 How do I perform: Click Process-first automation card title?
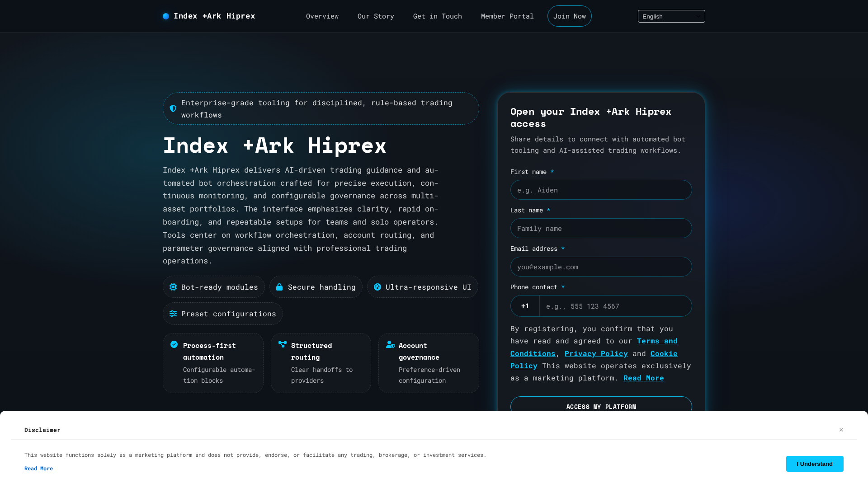(x=209, y=351)
